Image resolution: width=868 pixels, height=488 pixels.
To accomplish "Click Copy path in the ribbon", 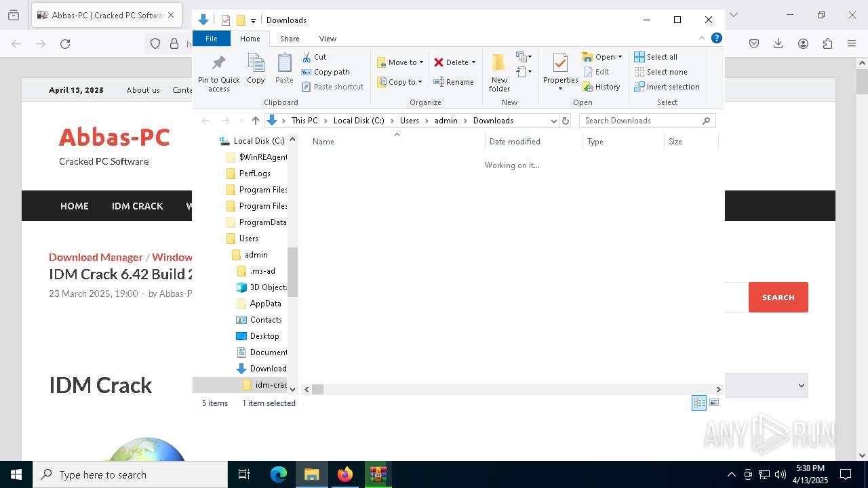I will coord(325,72).
